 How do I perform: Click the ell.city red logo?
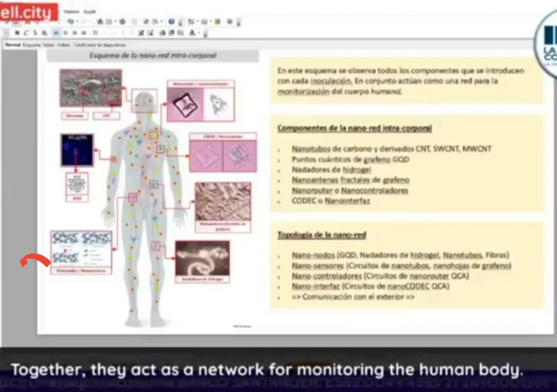29,13
